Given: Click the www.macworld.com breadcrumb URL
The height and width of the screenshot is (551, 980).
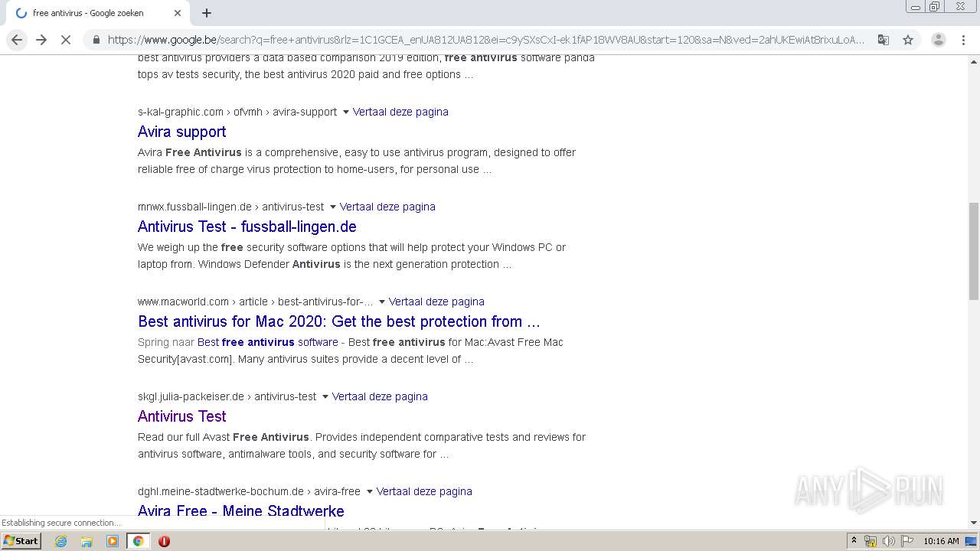Looking at the screenshot, I should point(256,302).
